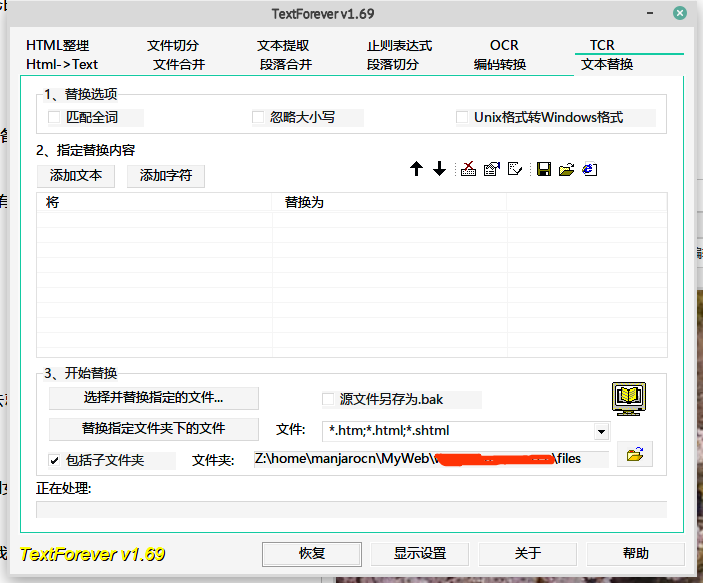Open 帮助 help button

[636, 554]
